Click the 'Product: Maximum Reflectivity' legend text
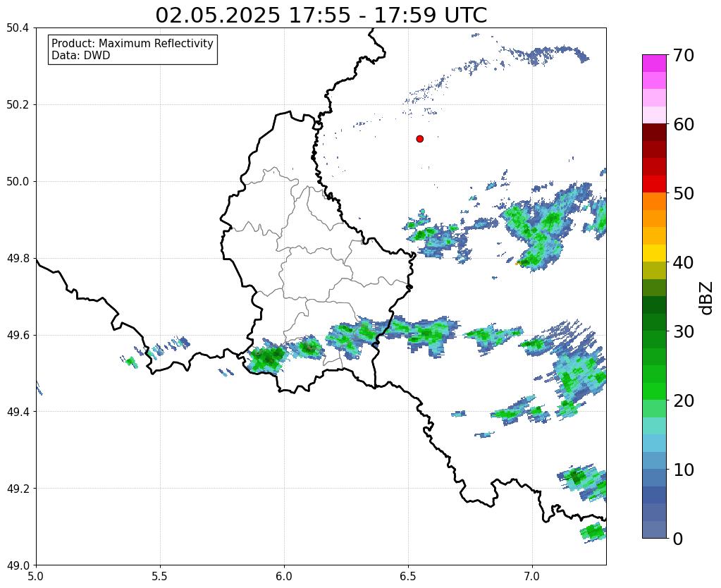This screenshot has width=721, height=588. [x=133, y=43]
